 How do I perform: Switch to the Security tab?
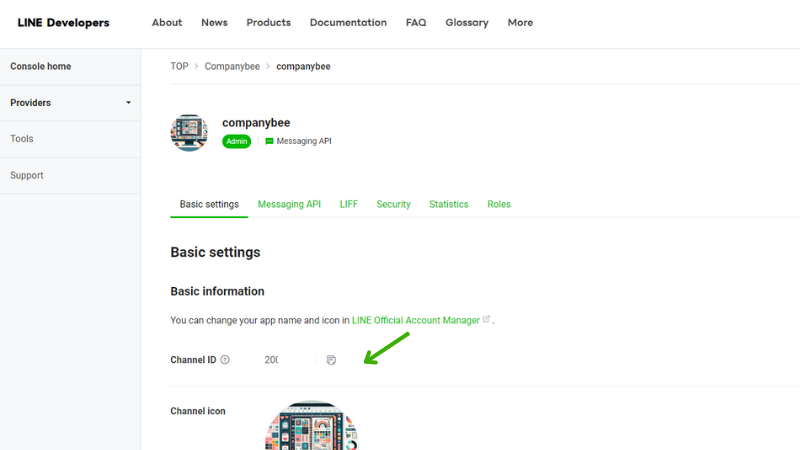click(x=393, y=204)
